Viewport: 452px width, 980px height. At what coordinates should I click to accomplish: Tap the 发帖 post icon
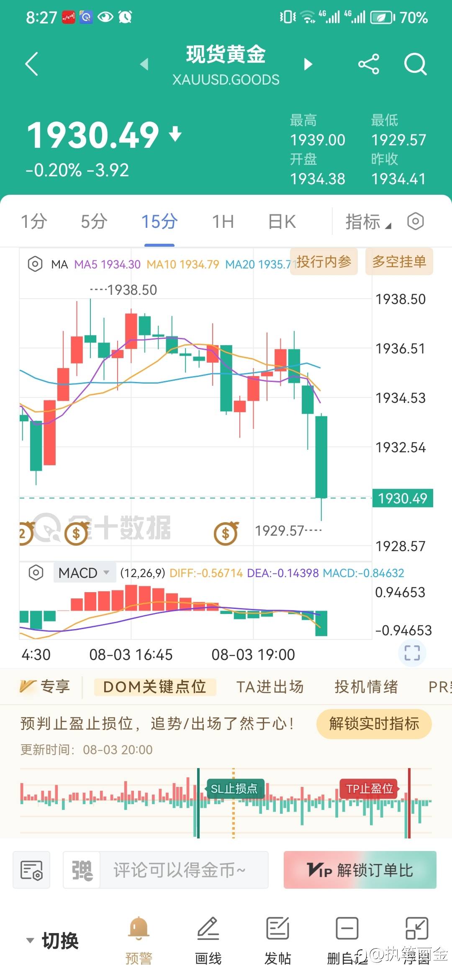click(x=277, y=940)
